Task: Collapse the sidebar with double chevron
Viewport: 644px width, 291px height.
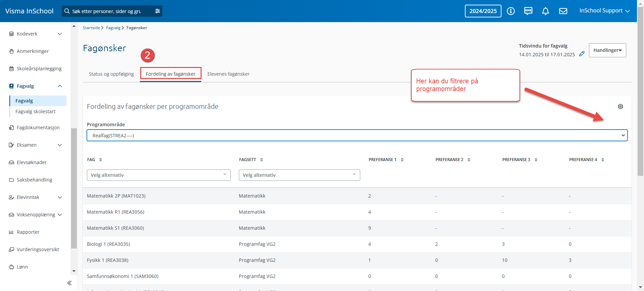Action: coord(69,283)
